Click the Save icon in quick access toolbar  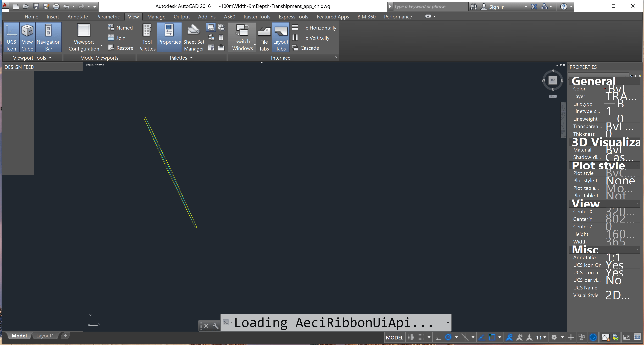click(x=36, y=7)
